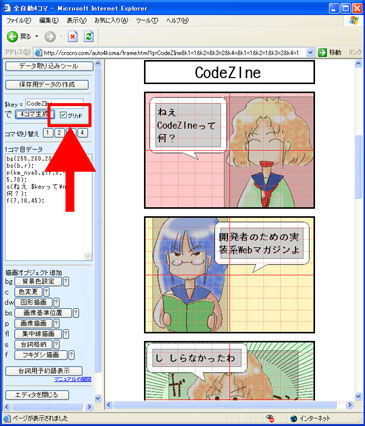
Task: Click the blocked pop-up status bar icon
Action: 270,418
